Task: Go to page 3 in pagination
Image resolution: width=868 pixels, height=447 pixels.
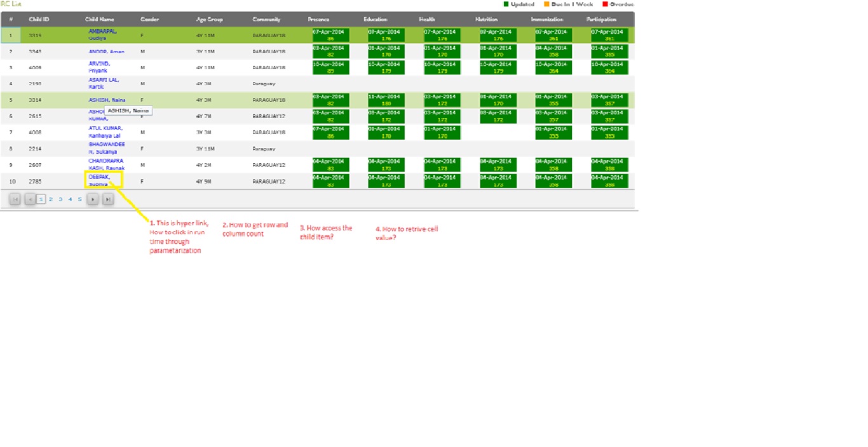Action: (x=60, y=199)
